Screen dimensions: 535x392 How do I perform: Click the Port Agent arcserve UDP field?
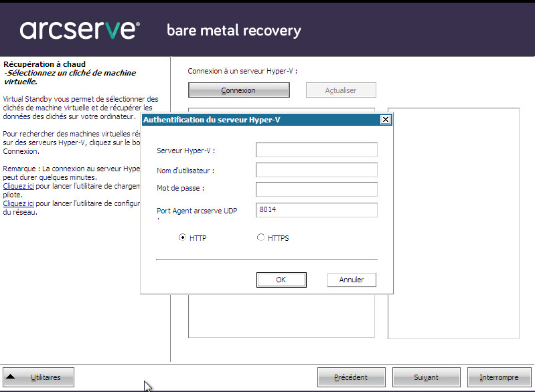click(x=316, y=210)
